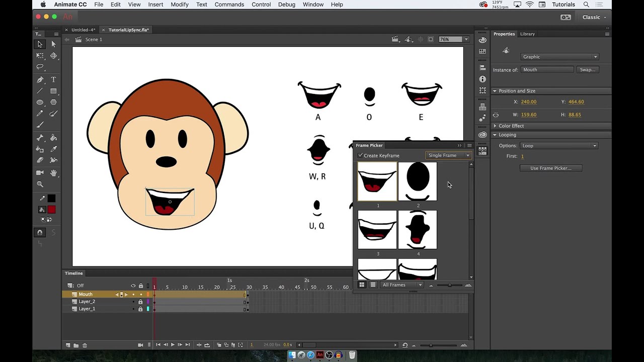Select the Free Transform tool
This screenshot has height=362, width=644.
pyautogui.click(x=40, y=56)
